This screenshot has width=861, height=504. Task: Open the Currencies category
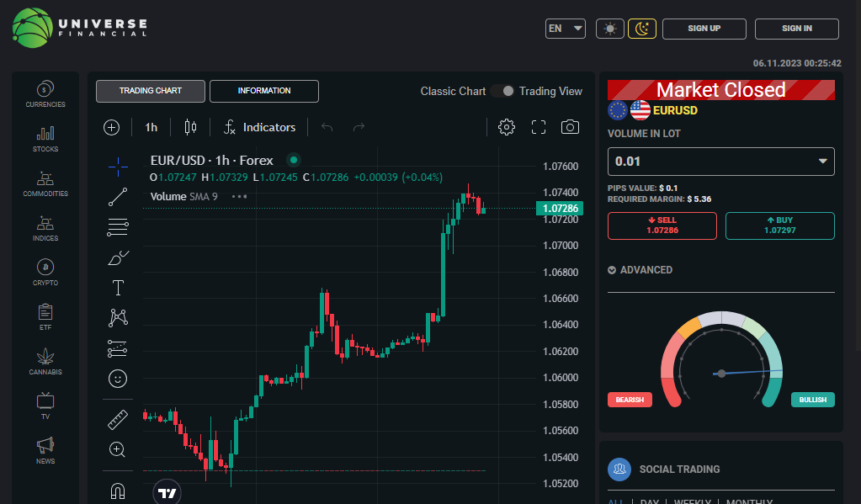(45, 94)
